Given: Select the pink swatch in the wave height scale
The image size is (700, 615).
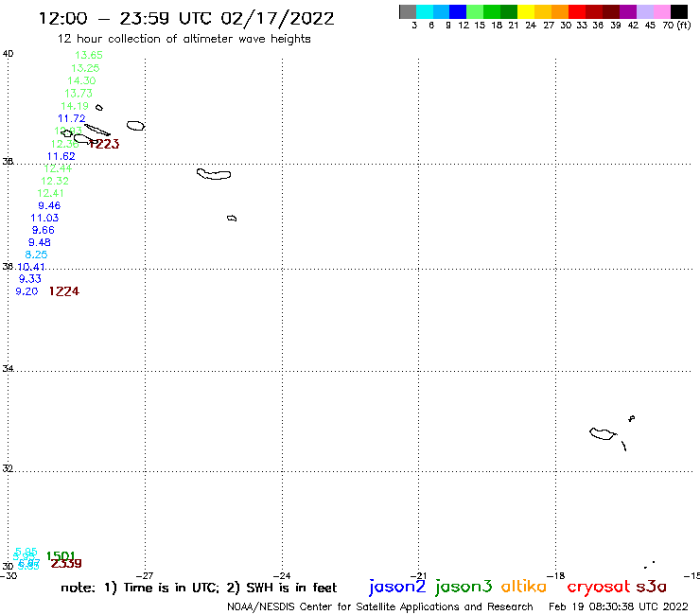Looking at the screenshot, I should 662,11.
